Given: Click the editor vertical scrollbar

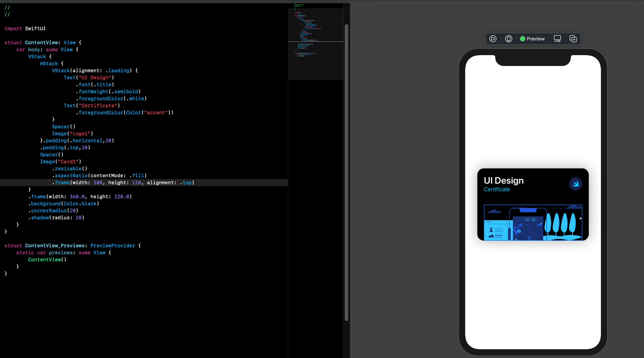Looking at the screenshot, I should tap(346, 172).
